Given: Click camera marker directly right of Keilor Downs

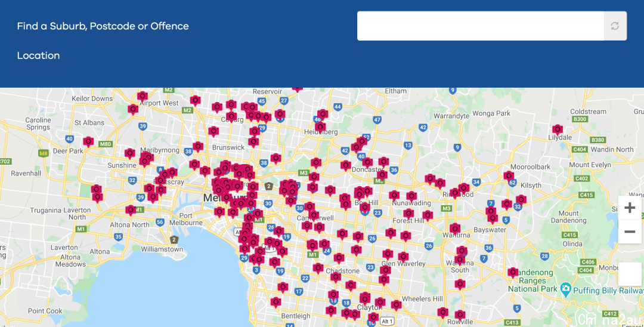Looking at the screenshot, I should tap(142, 97).
